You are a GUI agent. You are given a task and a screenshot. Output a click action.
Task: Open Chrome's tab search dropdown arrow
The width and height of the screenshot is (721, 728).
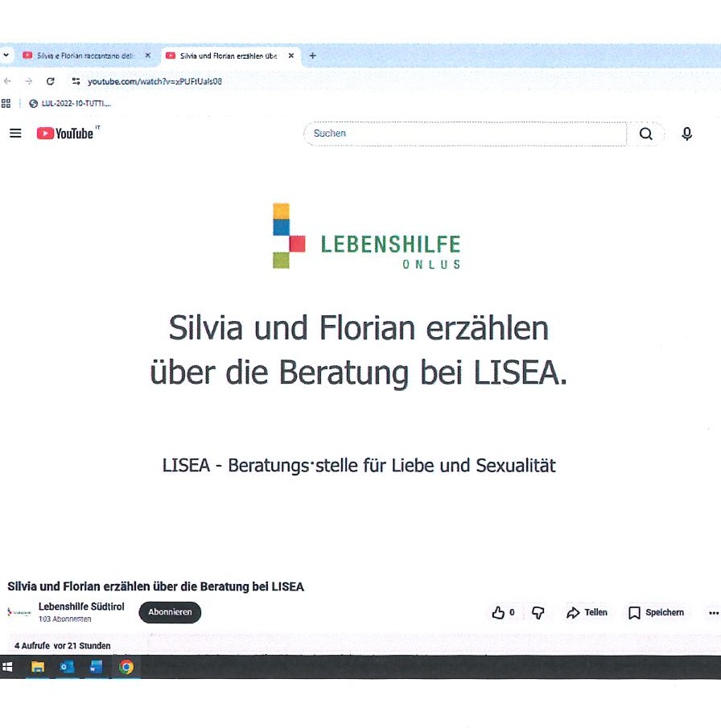point(6,56)
